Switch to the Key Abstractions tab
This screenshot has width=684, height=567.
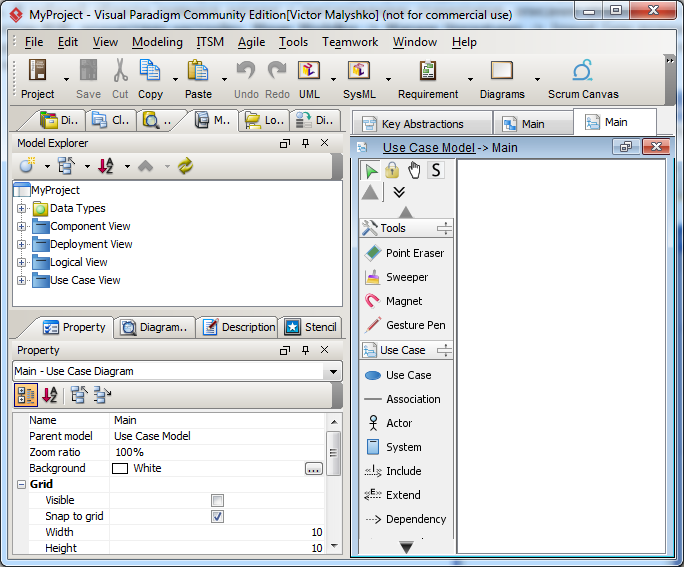[x=422, y=124]
